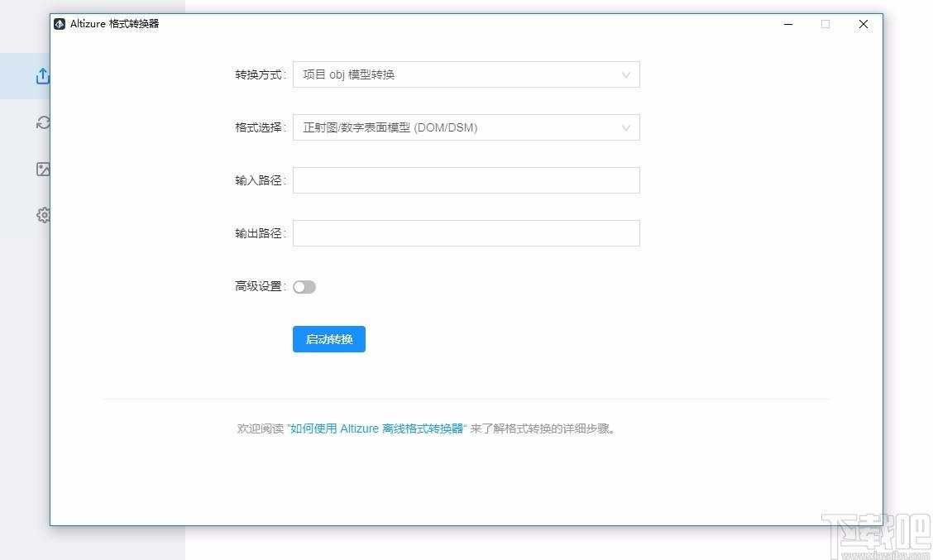Click the 启动转换 button
The width and height of the screenshot is (933, 560).
pyautogui.click(x=329, y=339)
